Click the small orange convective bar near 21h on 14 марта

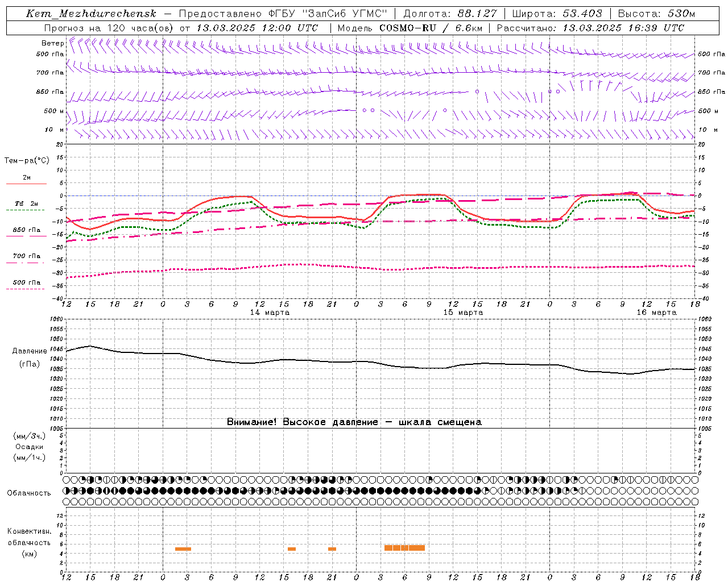click(x=332, y=549)
